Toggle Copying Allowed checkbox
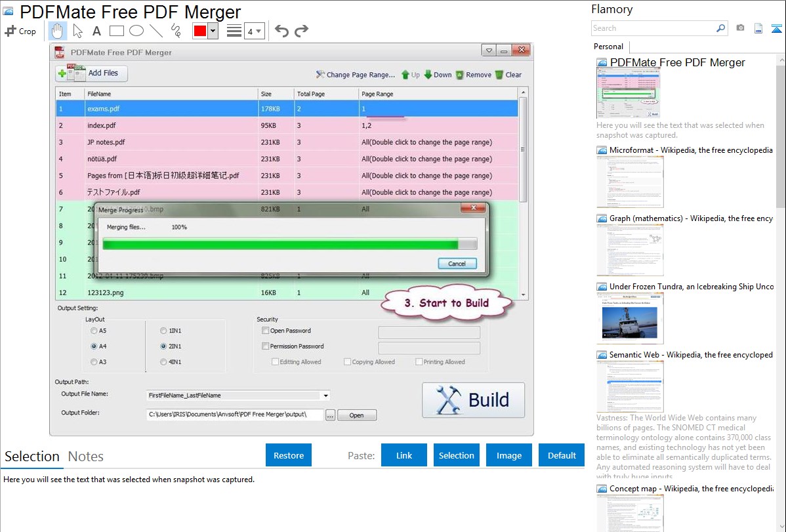This screenshot has height=532, width=786. tap(347, 361)
